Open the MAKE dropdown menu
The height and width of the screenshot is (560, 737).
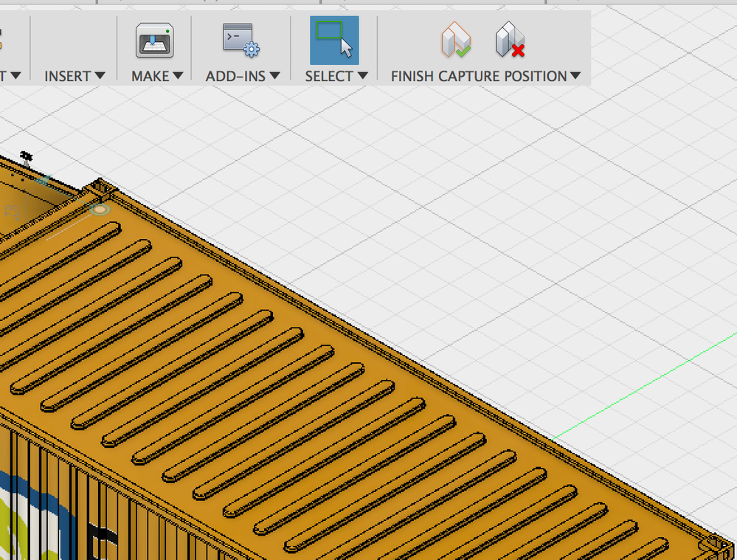(x=157, y=76)
